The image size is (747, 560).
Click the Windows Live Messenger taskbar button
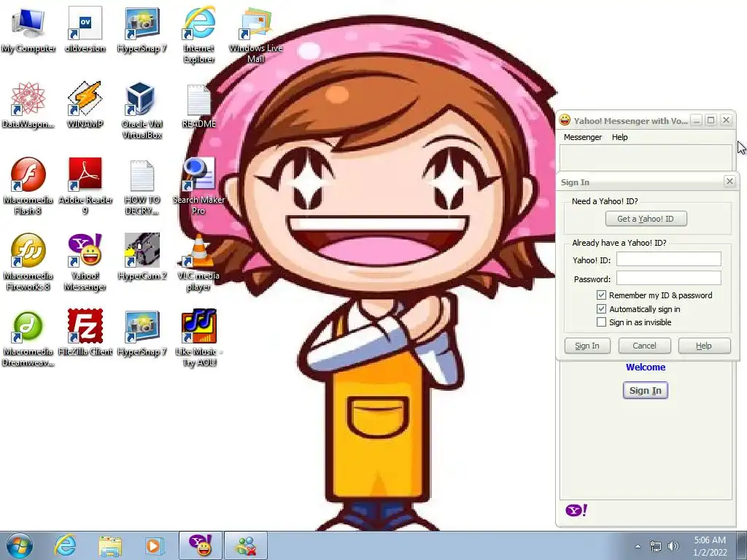click(x=246, y=545)
